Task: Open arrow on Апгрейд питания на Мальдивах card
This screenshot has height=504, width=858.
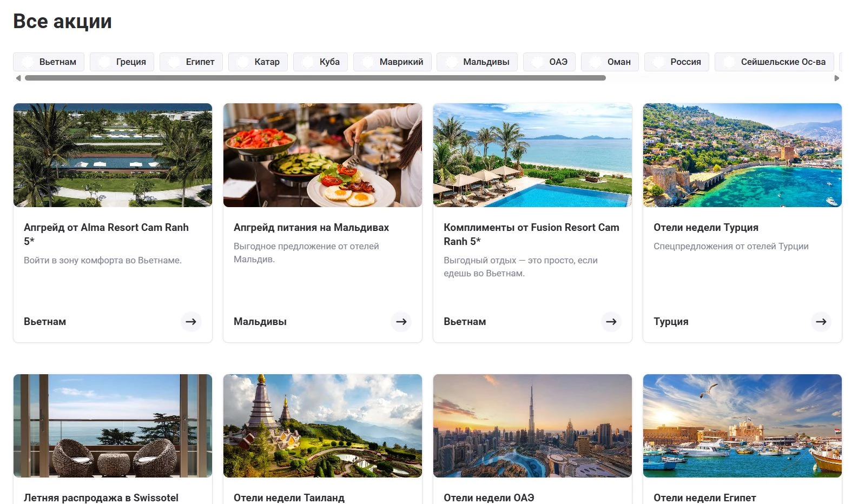Action: (401, 322)
